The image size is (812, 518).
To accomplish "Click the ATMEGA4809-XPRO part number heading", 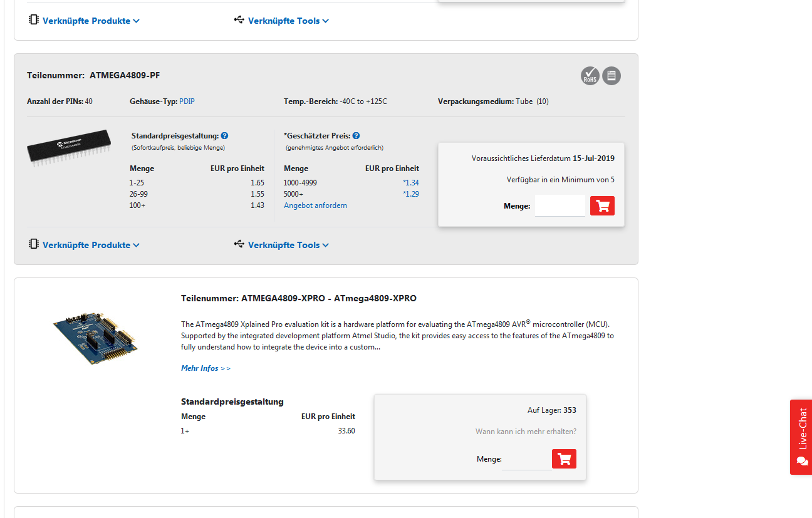I will click(299, 298).
